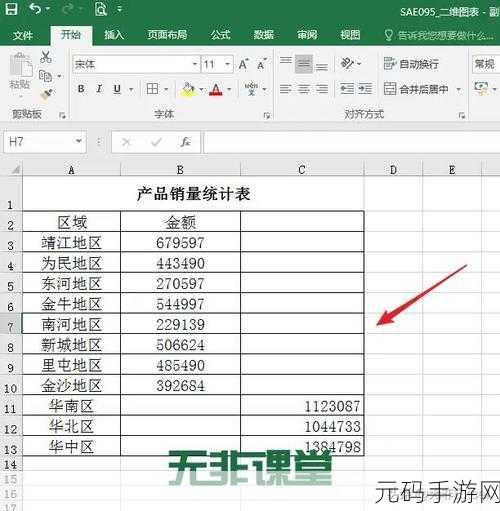Click the Undo arrow icon
This screenshot has height=511, width=500.
(x=35, y=9)
